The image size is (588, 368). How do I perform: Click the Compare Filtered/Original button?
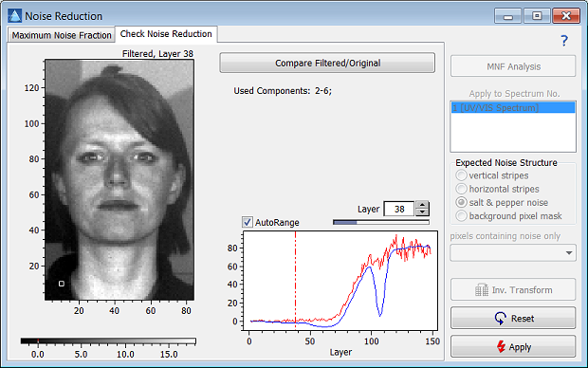click(327, 63)
